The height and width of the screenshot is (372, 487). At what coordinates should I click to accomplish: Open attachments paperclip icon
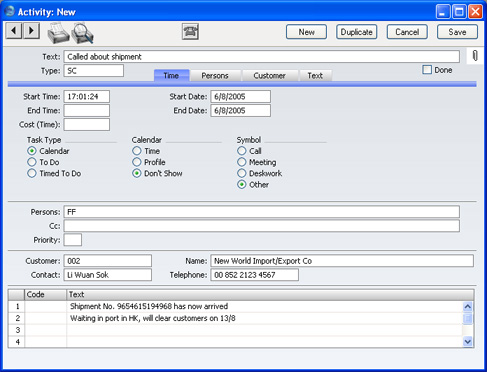tap(475, 56)
